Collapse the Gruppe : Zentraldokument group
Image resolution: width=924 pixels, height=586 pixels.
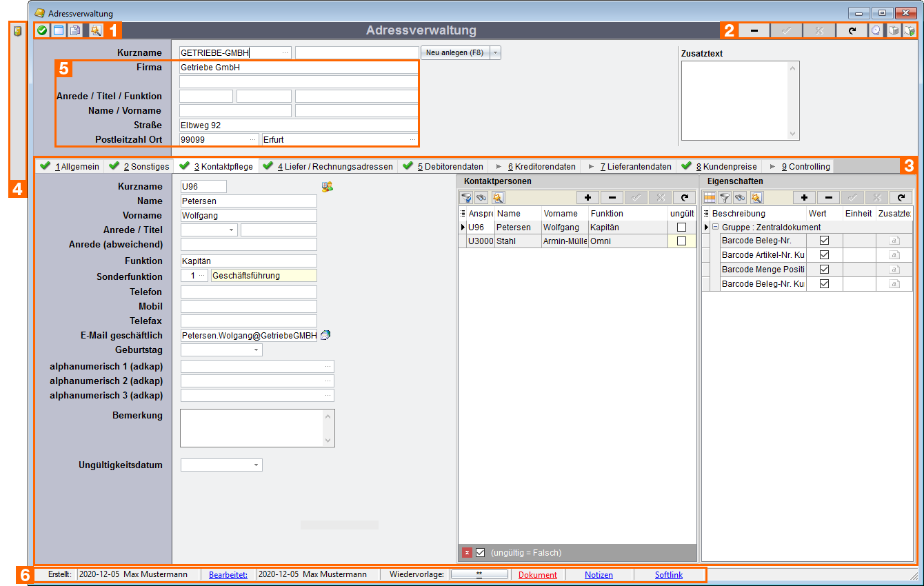pos(715,227)
